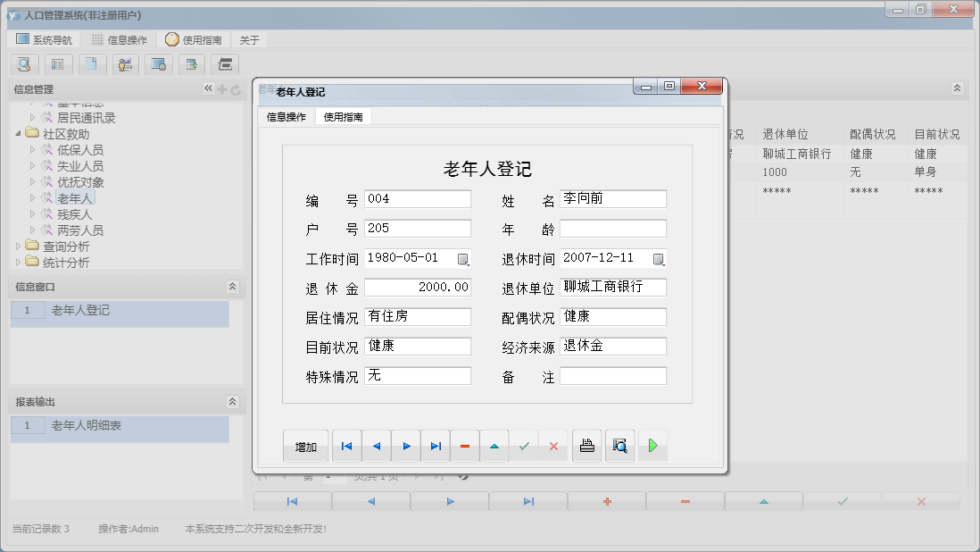Open calendar picker for 退休时间 field
Image resolution: width=980 pixels, height=552 pixels.
(x=659, y=259)
